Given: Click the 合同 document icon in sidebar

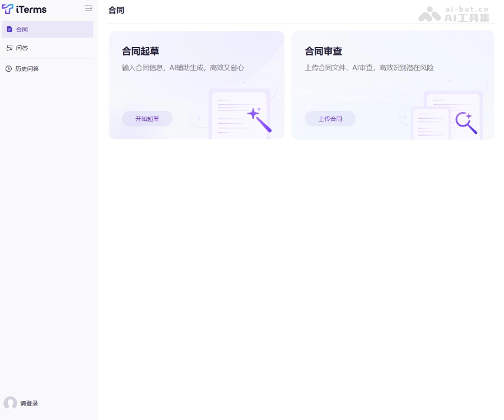Looking at the screenshot, I should [9, 29].
